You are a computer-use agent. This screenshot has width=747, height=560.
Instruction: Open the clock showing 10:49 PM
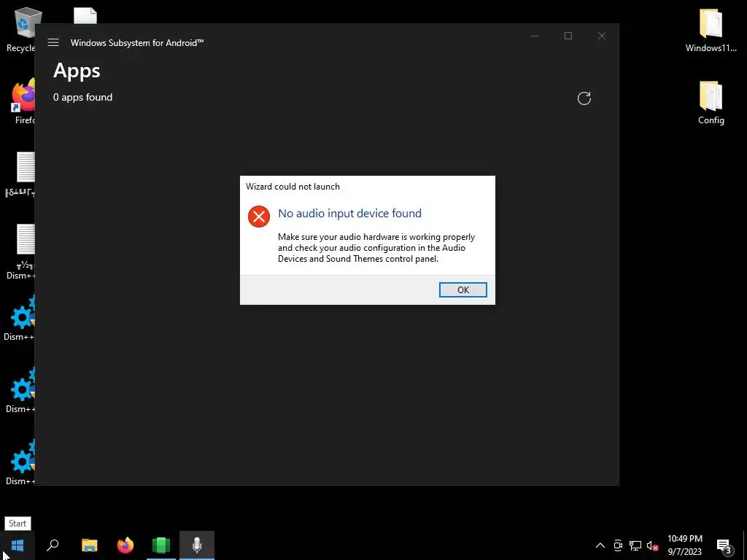pyautogui.click(x=684, y=545)
